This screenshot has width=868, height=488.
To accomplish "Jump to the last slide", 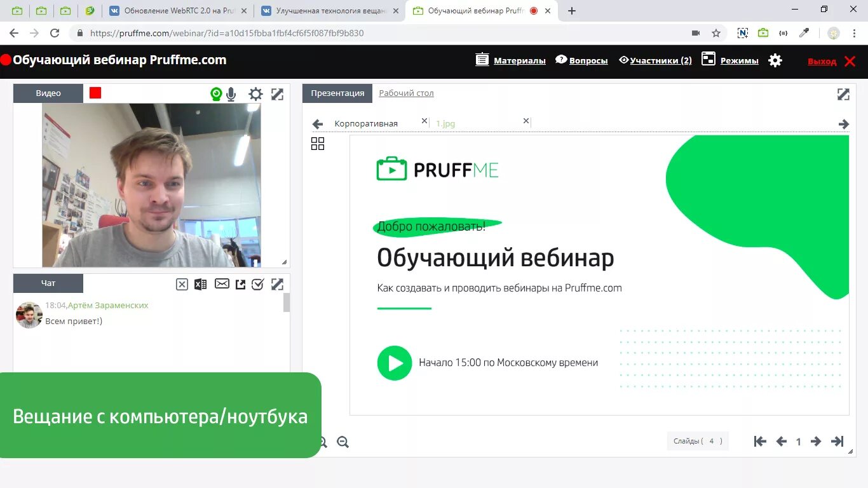I will click(837, 441).
